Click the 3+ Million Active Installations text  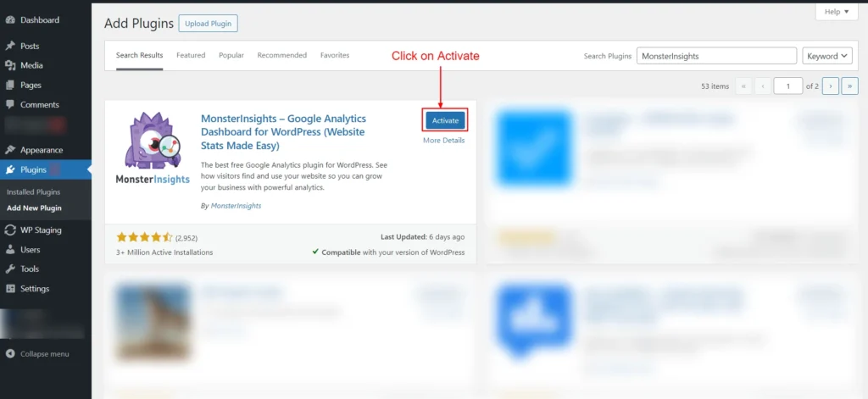(164, 252)
